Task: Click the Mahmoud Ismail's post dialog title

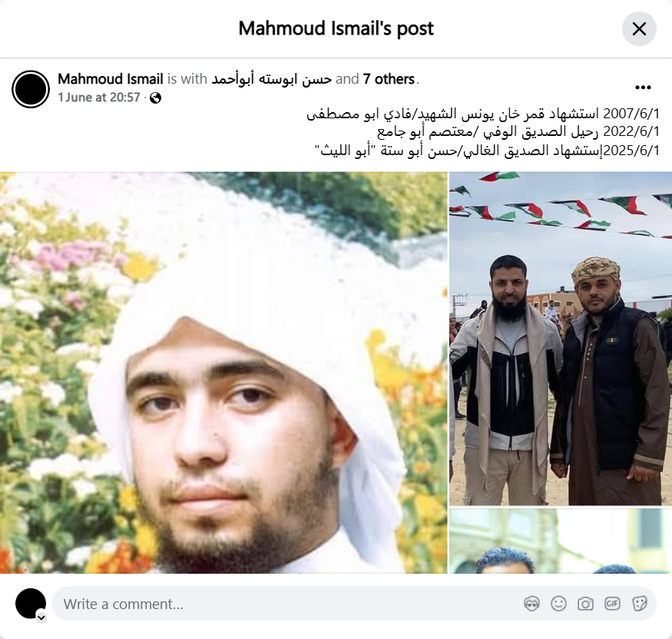Action: tap(336, 28)
